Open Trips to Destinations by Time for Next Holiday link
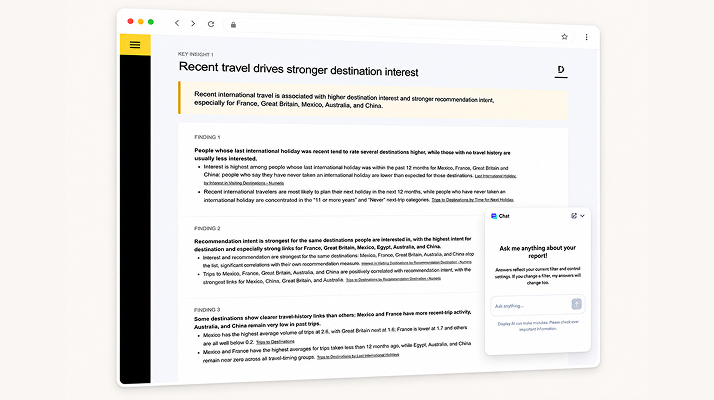The width and height of the screenshot is (714, 400). (x=473, y=200)
